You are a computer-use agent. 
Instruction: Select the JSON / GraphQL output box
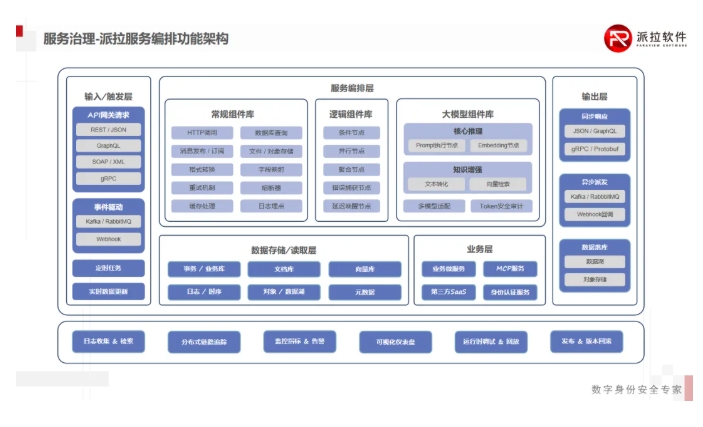tap(595, 131)
